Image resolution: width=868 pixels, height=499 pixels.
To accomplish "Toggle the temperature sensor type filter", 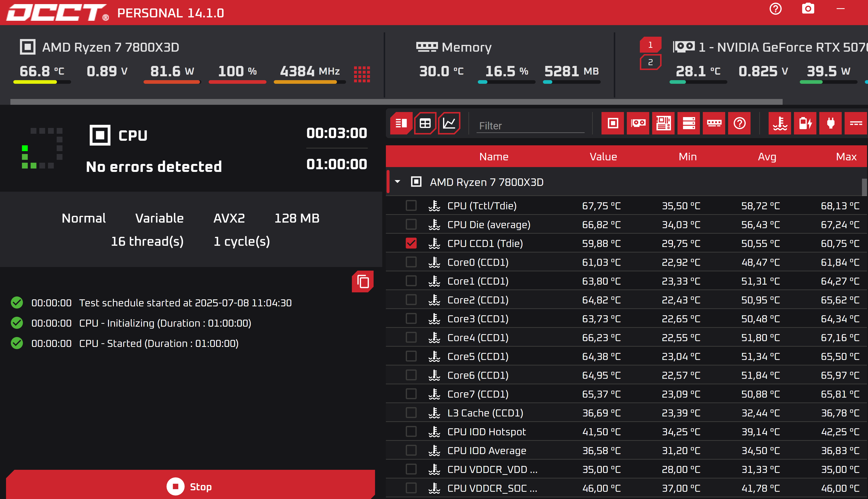I will point(780,123).
